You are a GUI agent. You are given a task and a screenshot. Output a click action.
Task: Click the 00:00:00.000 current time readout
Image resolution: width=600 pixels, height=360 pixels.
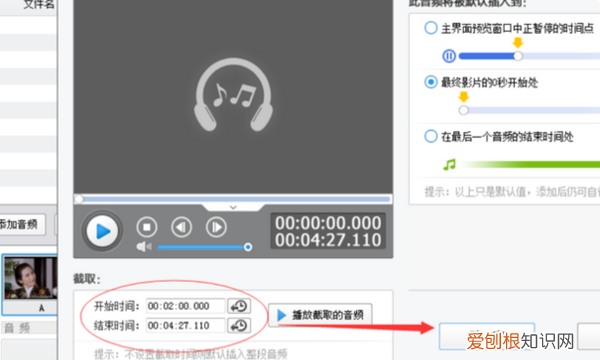pos(328,223)
